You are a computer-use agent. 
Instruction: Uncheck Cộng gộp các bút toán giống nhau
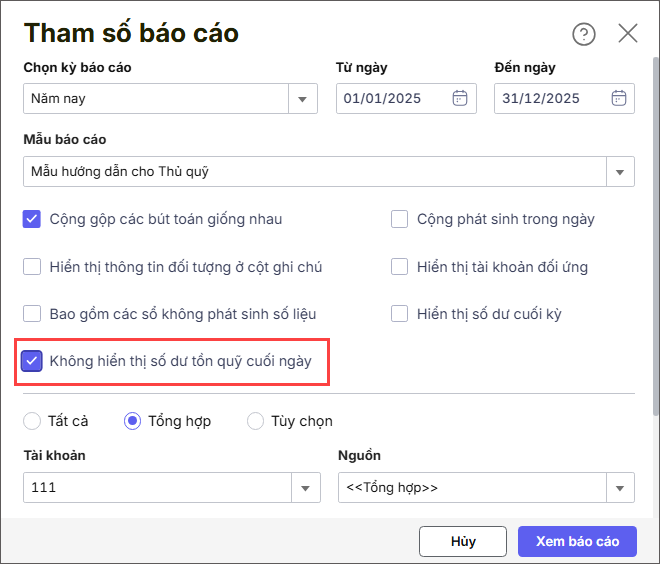[32, 219]
